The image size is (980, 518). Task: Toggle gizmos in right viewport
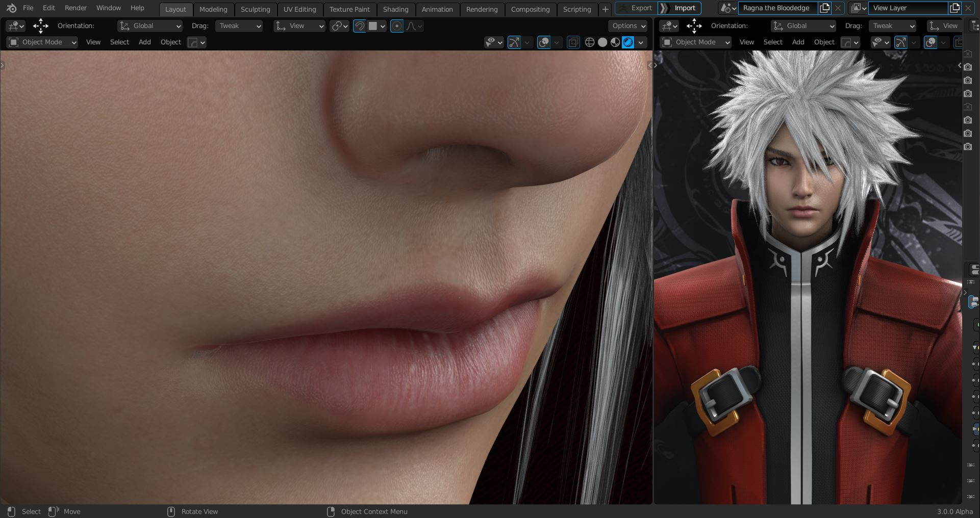tap(901, 42)
